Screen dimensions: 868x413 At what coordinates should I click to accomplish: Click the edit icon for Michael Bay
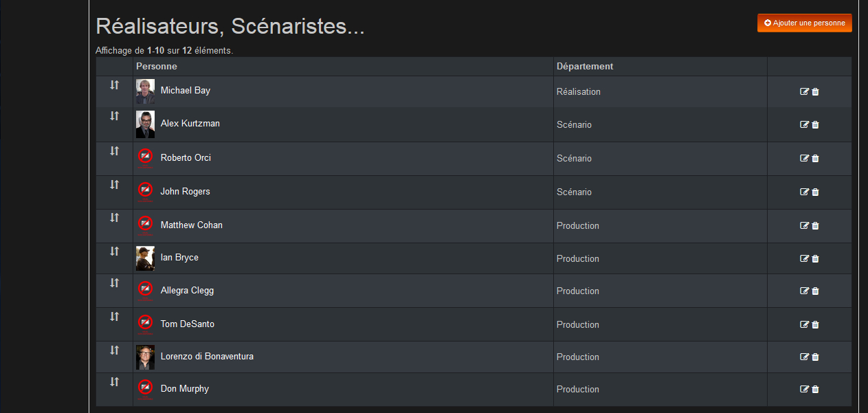pos(805,92)
